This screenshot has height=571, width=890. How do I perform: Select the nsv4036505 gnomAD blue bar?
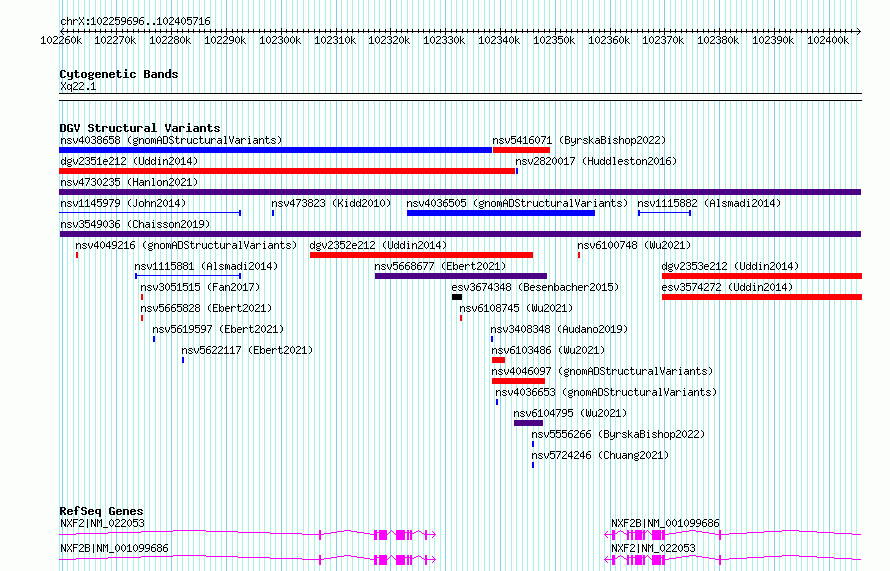(x=501, y=213)
